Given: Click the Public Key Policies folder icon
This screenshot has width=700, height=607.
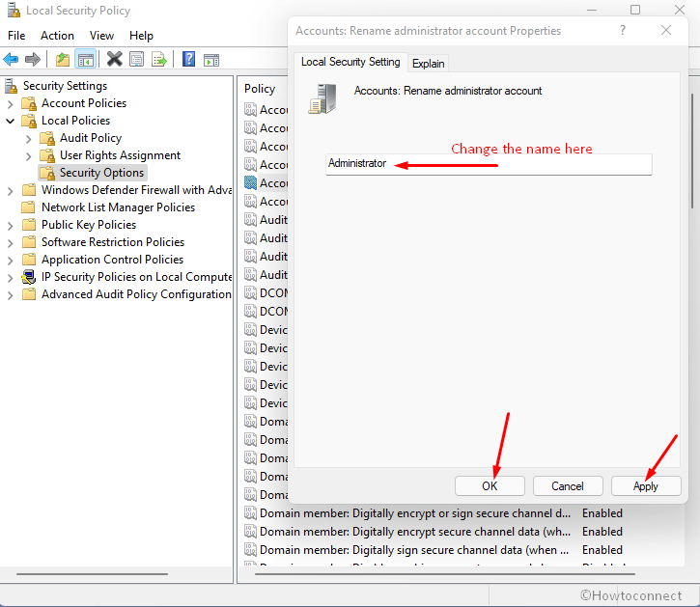Looking at the screenshot, I should pos(29,225).
